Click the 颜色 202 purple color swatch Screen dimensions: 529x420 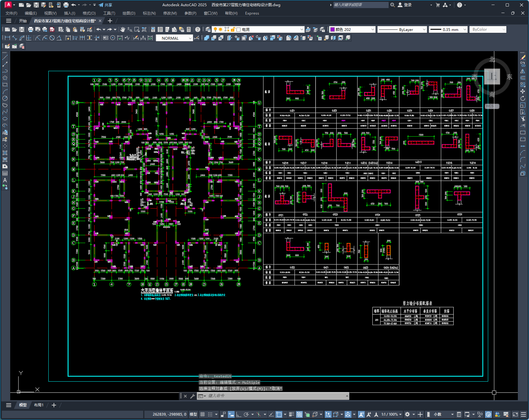click(333, 29)
